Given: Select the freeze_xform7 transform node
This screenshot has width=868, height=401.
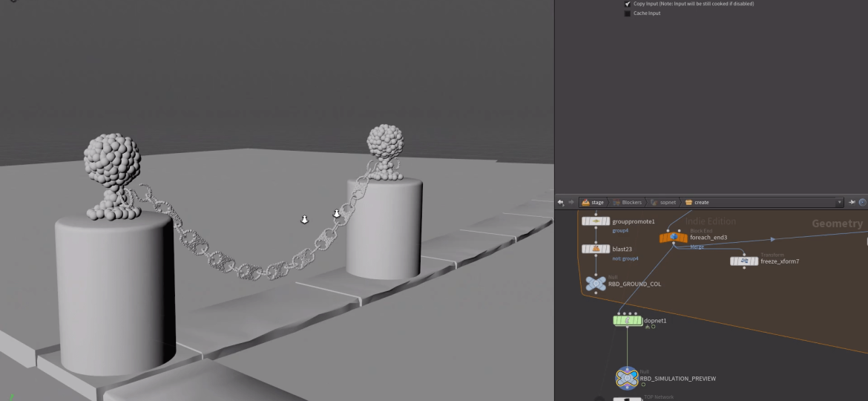Looking at the screenshot, I should click(744, 261).
